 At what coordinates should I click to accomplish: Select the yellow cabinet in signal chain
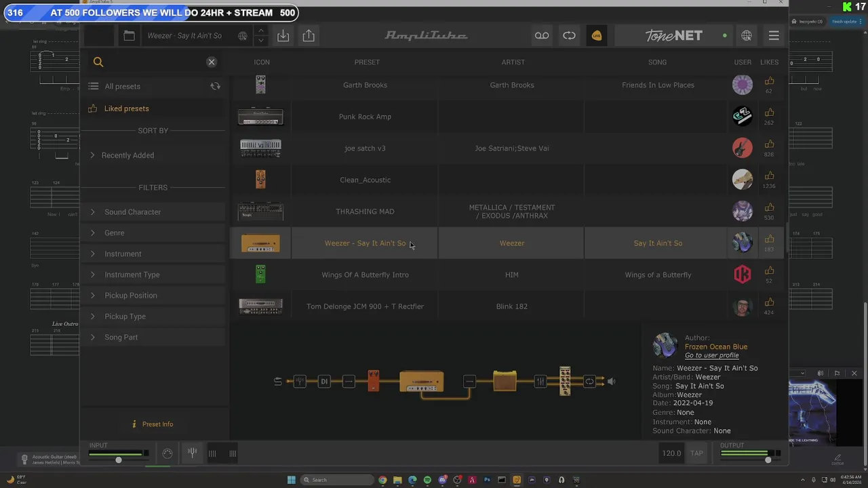(505, 381)
